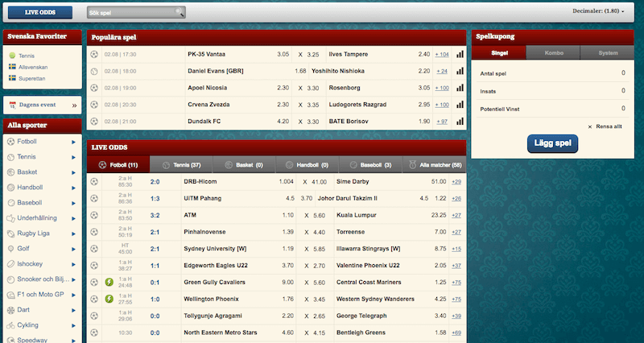This screenshot has height=343, width=644.
Task: Open +104 more bets for PK-35 Vantaa
Action: (x=442, y=54)
